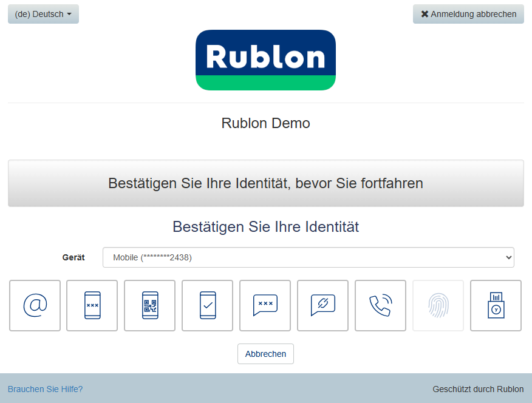Click the greyed-out fingerprint icon
Screen dimensions: 532x403
click(x=438, y=305)
